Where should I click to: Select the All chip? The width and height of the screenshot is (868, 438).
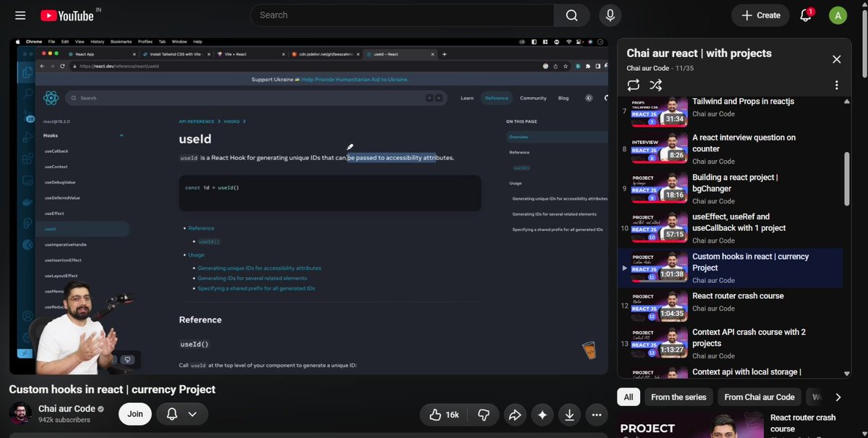[628, 397]
